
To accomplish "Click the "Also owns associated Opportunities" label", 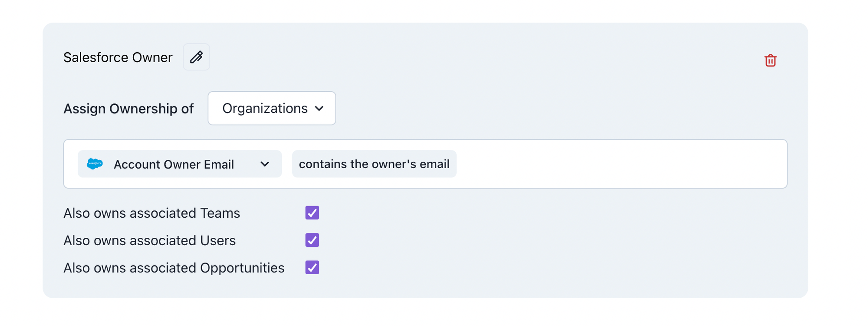I will [174, 268].
